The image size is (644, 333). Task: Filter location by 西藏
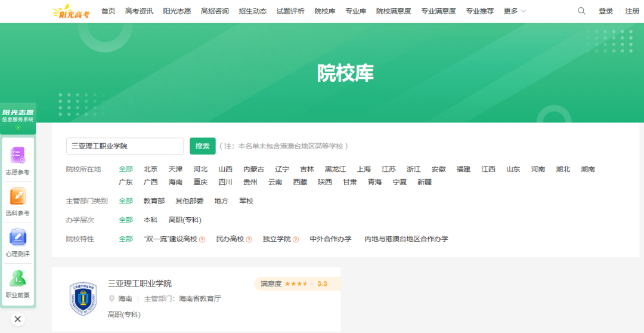pos(300,182)
